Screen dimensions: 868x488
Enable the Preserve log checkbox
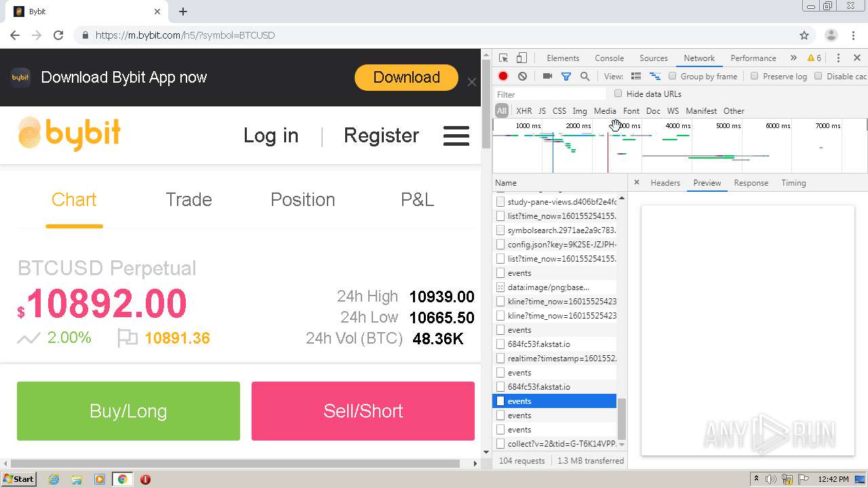[755, 76]
